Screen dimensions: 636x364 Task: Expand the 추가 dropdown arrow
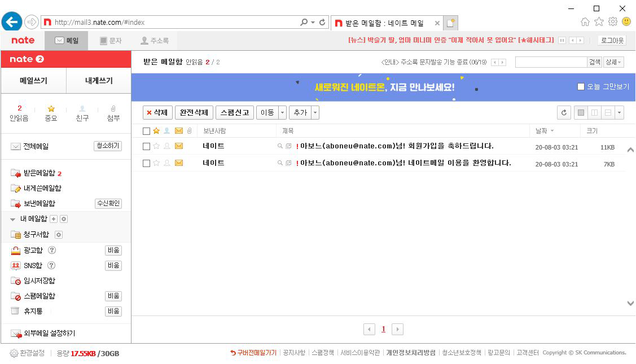point(315,113)
